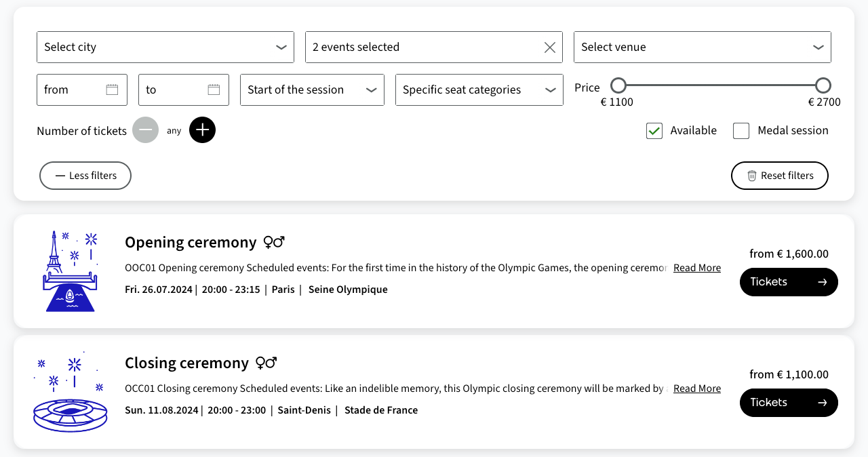Click the X to clear the selected events filter

[x=549, y=47]
